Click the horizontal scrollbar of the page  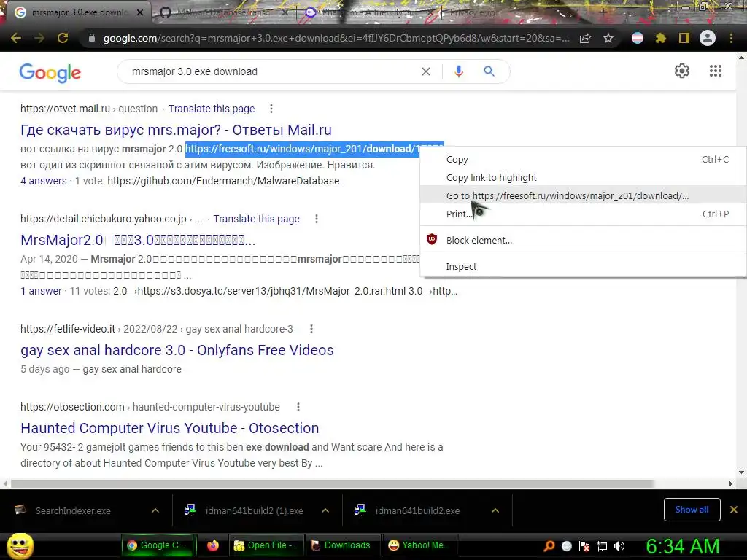[332, 483]
